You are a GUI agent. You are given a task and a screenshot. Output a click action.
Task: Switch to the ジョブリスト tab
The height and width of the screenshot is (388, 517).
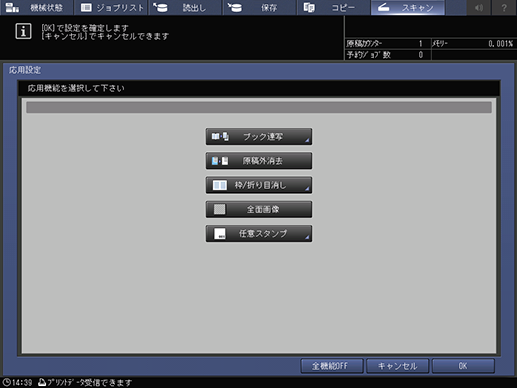111,7
